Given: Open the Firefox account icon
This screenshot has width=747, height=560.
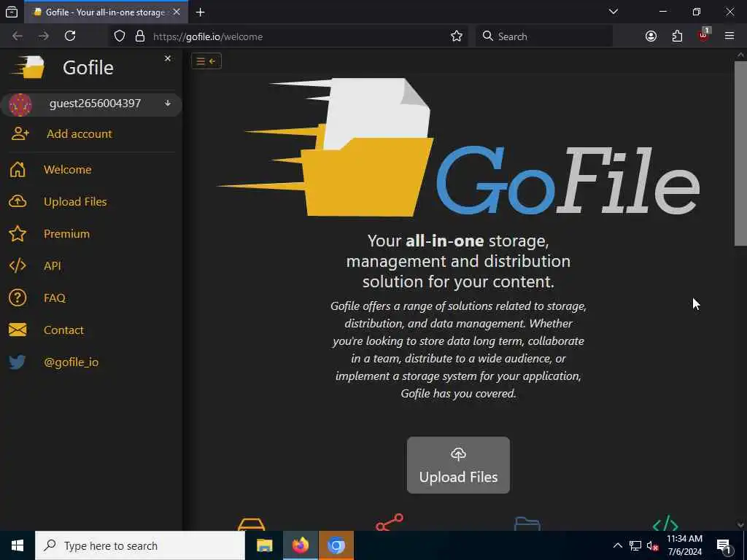Looking at the screenshot, I should pyautogui.click(x=651, y=36).
